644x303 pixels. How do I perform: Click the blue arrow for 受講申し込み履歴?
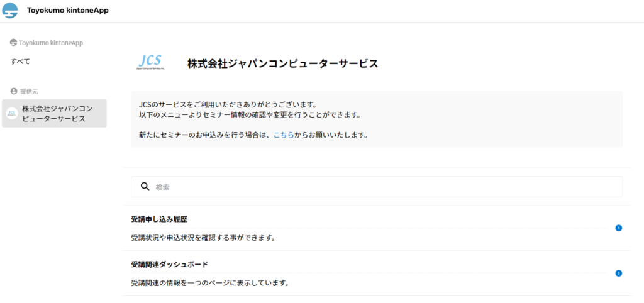point(619,228)
